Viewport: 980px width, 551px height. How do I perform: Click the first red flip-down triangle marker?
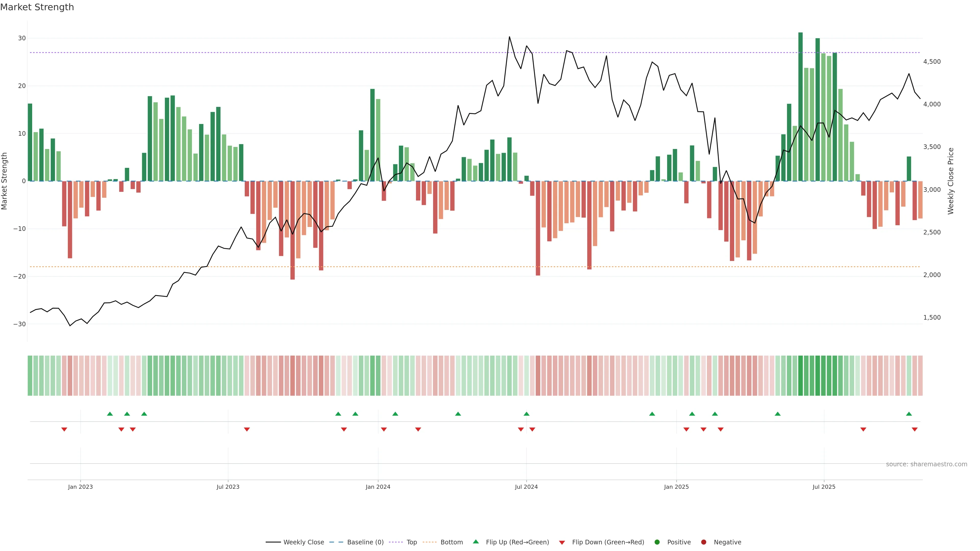point(64,429)
